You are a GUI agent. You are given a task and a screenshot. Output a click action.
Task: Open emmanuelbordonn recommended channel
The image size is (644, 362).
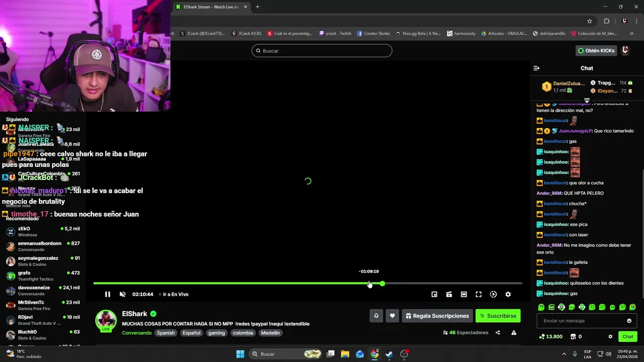click(43, 246)
